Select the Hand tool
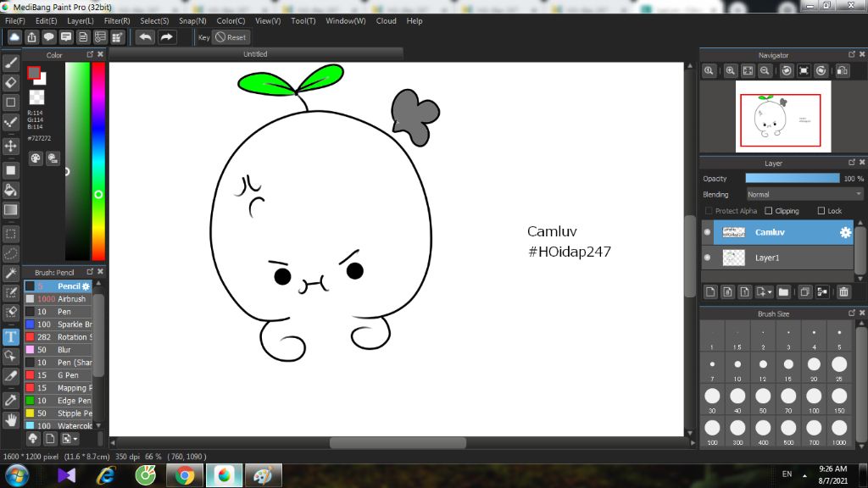 [10, 420]
